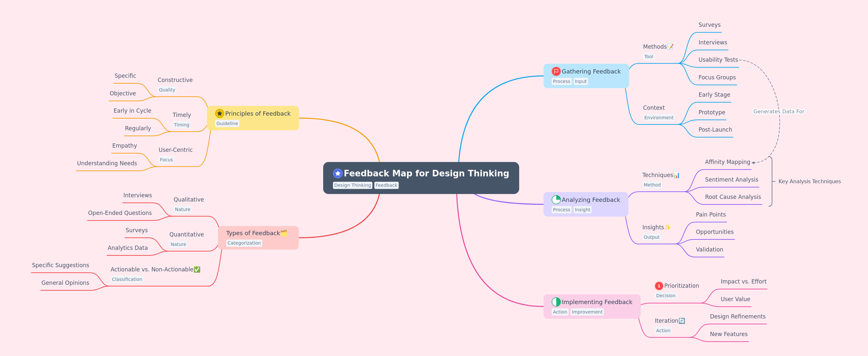
Task: Select the Focus Groups subtopic
Action: pos(717,77)
